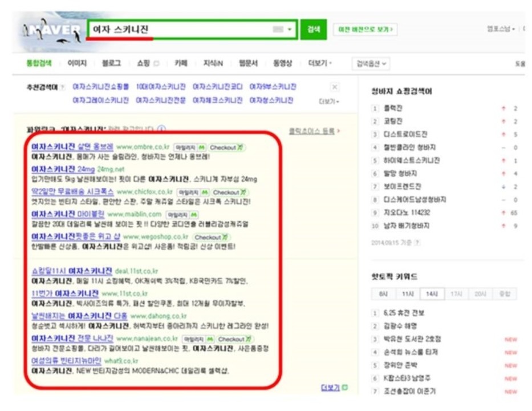Click the green 검색 button
532x411 pixels.
click(314, 30)
